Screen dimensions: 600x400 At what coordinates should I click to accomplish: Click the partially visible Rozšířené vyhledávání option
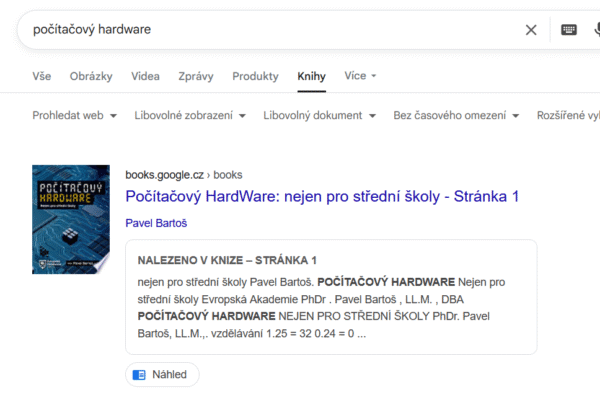pos(568,115)
